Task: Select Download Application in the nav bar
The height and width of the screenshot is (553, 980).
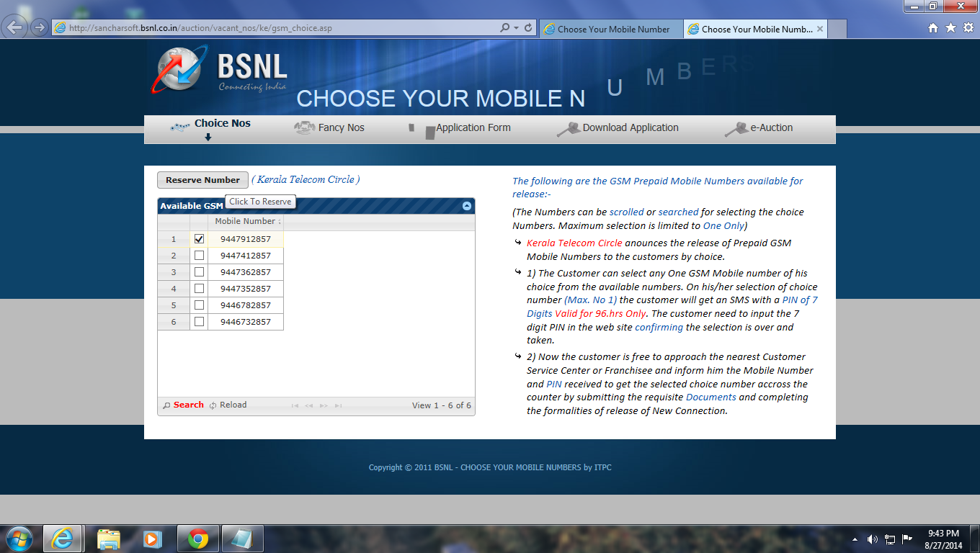Action: click(x=631, y=127)
